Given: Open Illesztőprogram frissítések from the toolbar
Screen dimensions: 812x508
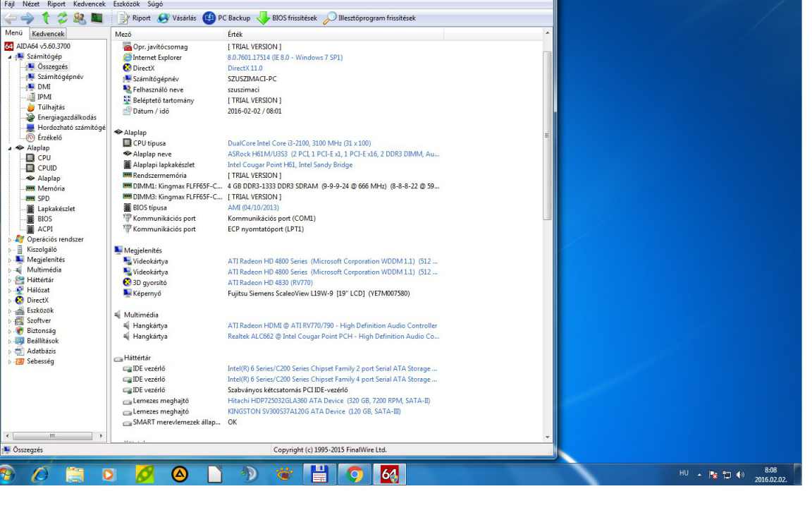Looking at the screenshot, I should (x=369, y=18).
